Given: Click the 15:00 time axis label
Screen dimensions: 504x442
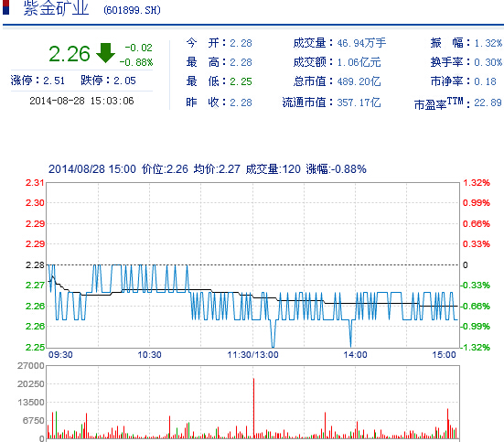Looking at the screenshot, I should point(444,355).
